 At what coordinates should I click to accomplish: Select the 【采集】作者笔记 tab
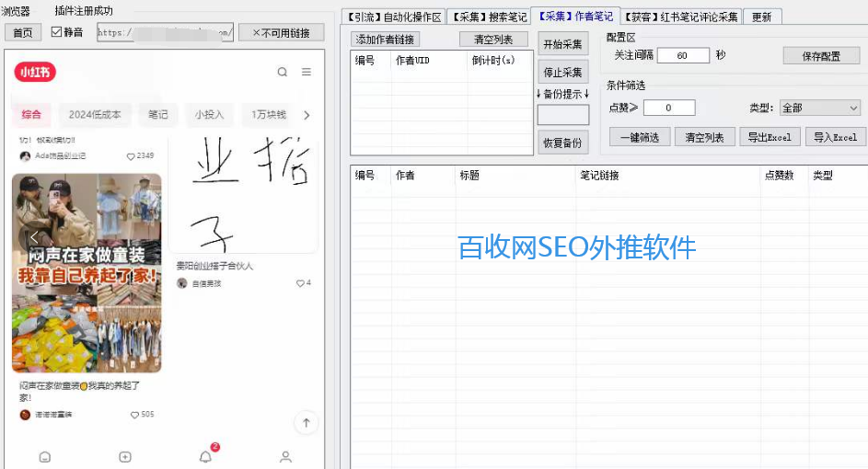click(575, 17)
